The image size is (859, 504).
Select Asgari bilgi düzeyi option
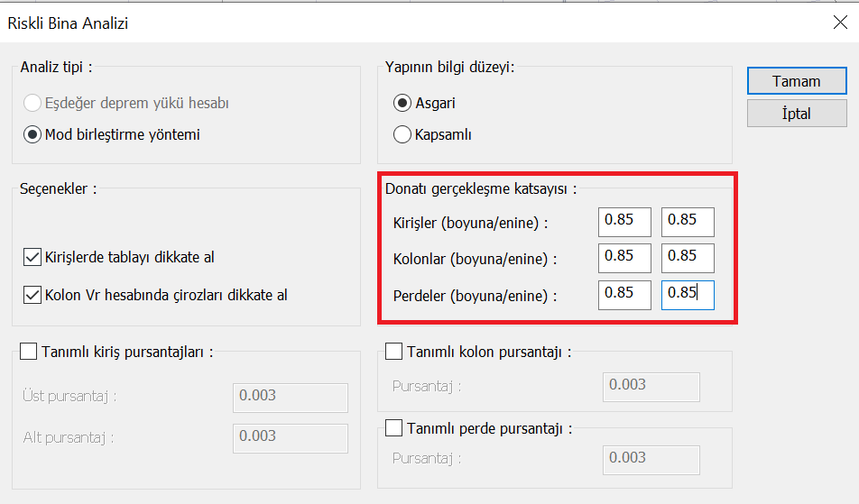point(402,103)
